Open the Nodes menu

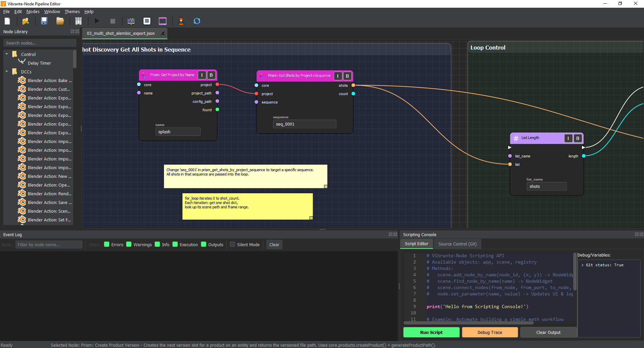click(x=33, y=11)
